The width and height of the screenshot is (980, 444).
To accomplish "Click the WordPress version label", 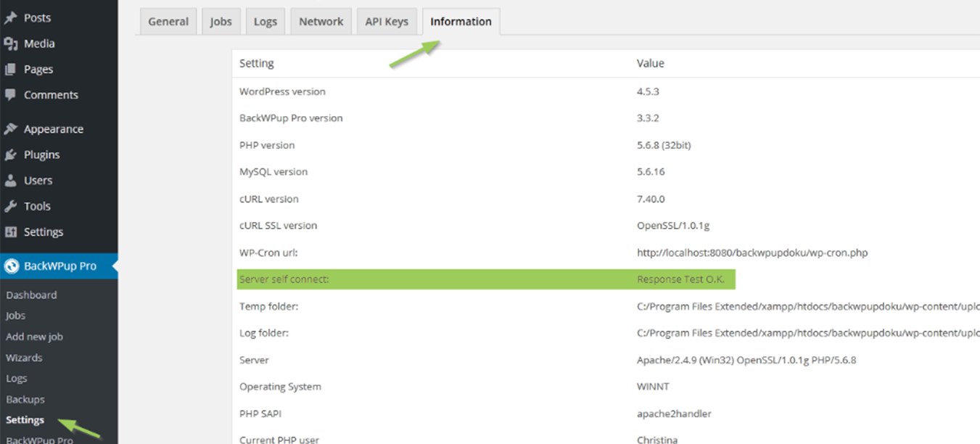I will coord(282,91).
